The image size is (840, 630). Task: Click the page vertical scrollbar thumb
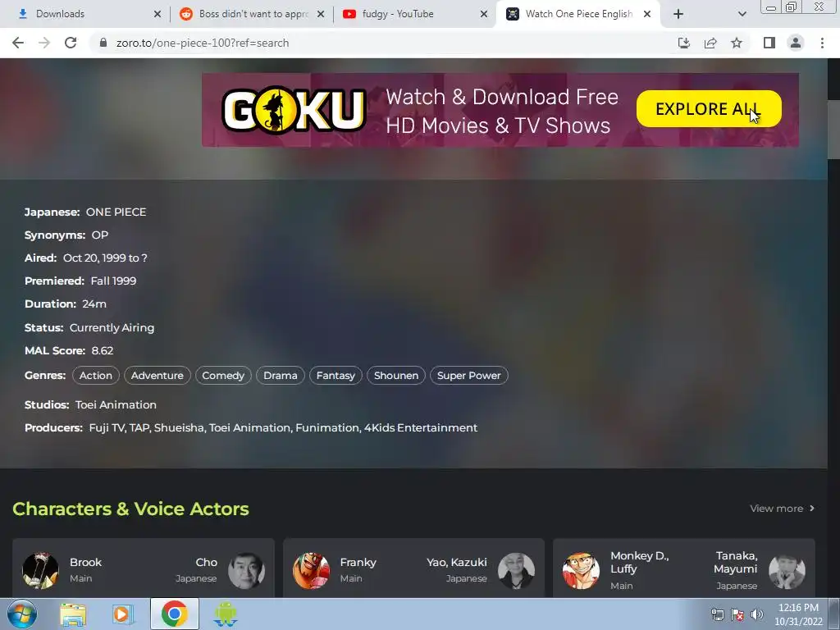click(833, 129)
